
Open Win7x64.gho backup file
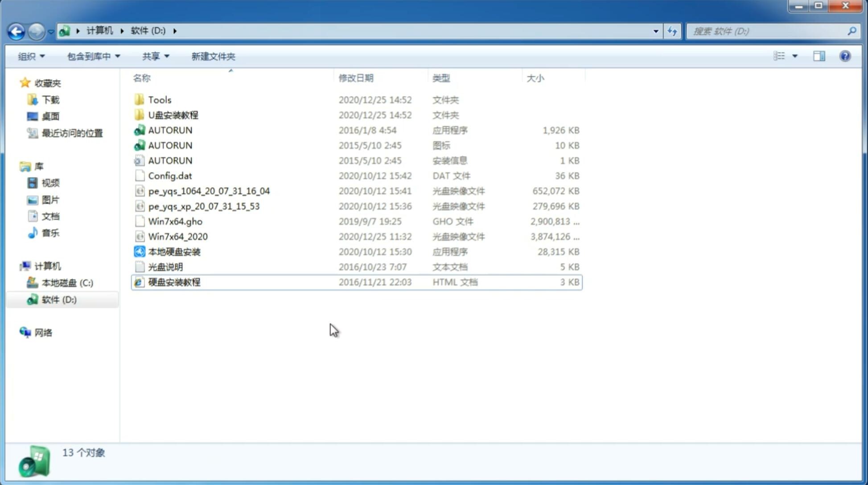coord(175,221)
